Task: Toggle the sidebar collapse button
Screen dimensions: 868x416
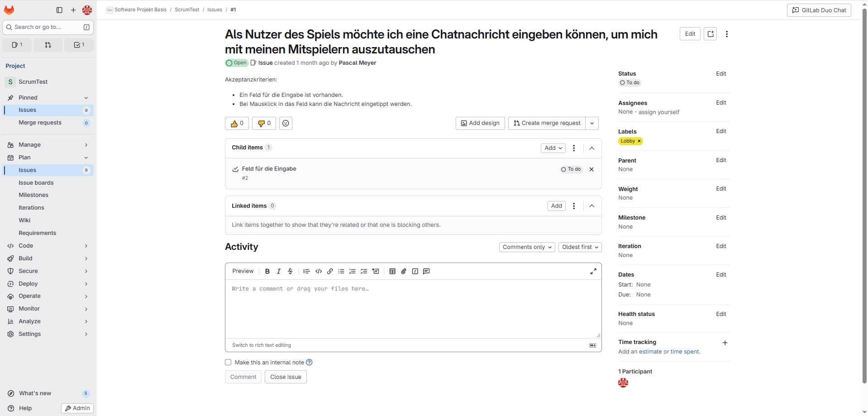Action: coord(59,10)
